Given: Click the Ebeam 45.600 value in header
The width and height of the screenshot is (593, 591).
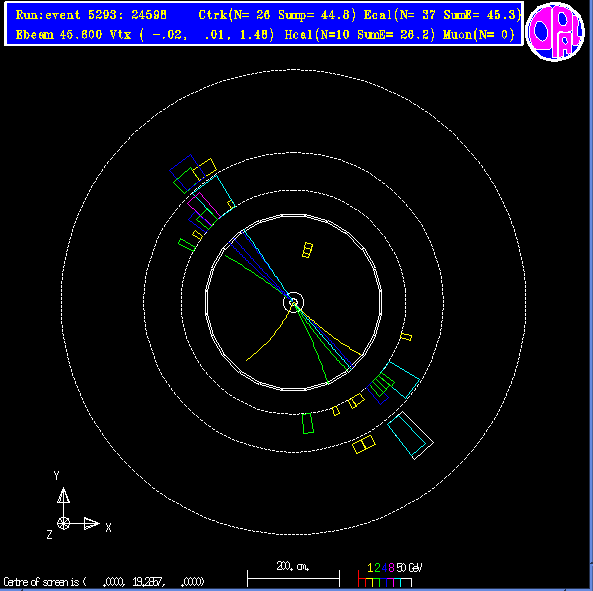Looking at the screenshot, I should pos(59,35).
